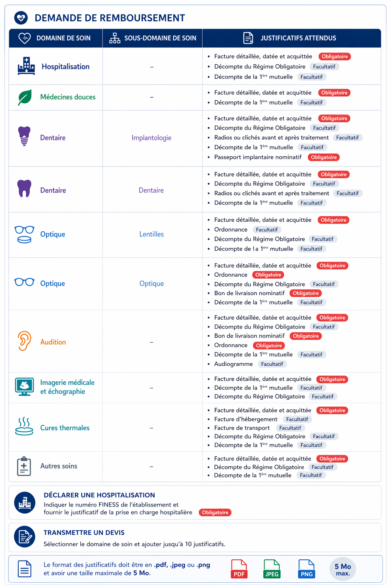Open the Déclarer une hospitalisation section
The height and width of the screenshot is (588, 392).
(195, 503)
